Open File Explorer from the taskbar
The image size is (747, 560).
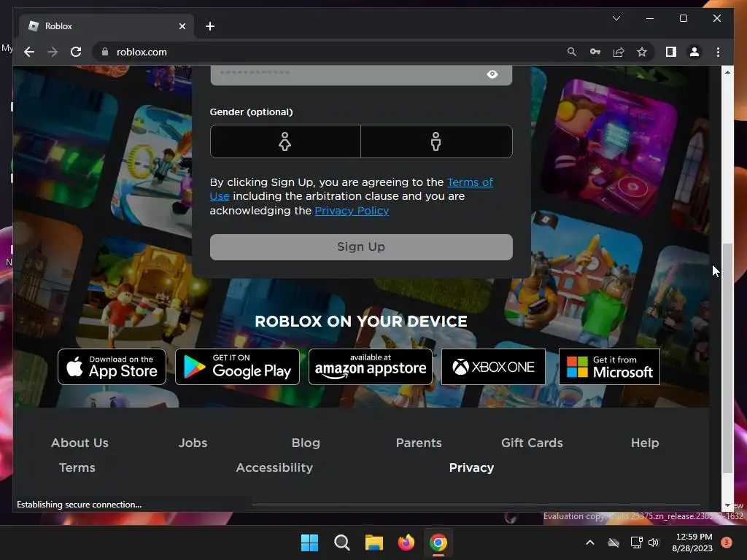pos(374,542)
